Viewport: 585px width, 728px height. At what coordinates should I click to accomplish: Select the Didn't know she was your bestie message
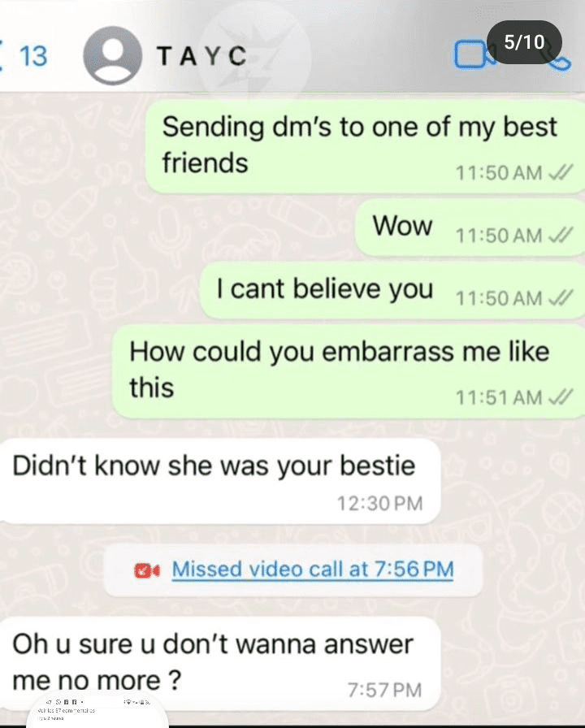coord(219,481)
